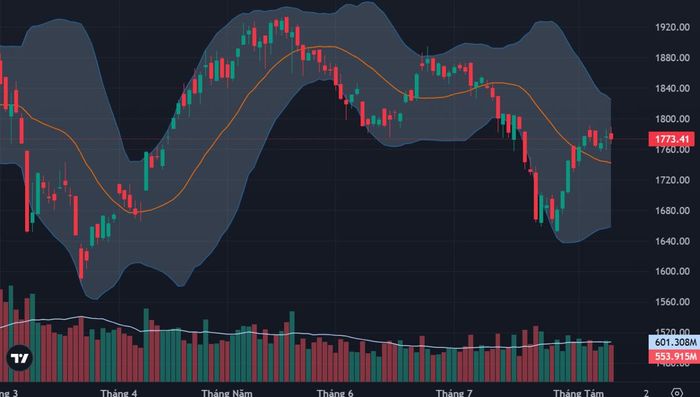The height and width of the screenshot is (397, 700).
Task: Click the 1680.00 price scale label
Action: point(672,210)
